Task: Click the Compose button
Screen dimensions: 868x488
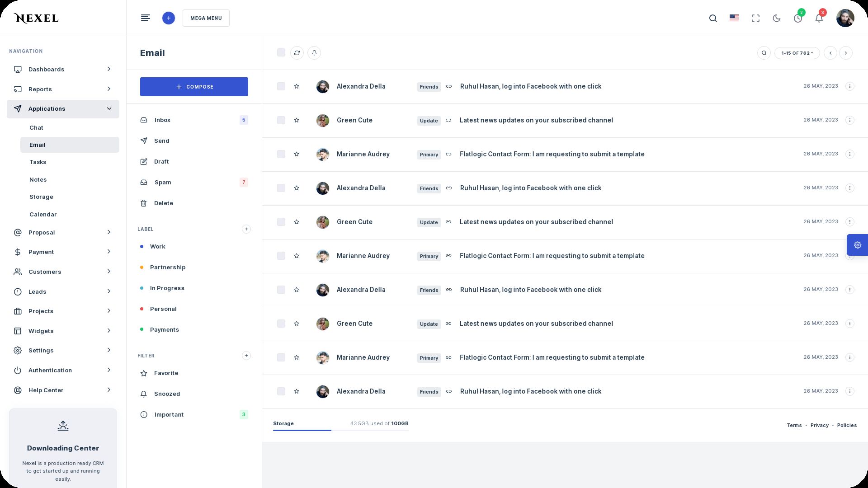Action: pyautogui.click(x=194, y=87)
